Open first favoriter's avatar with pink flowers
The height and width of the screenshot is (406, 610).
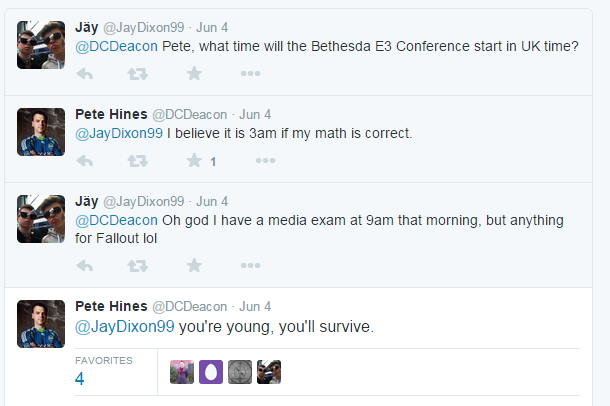point(182,371)
